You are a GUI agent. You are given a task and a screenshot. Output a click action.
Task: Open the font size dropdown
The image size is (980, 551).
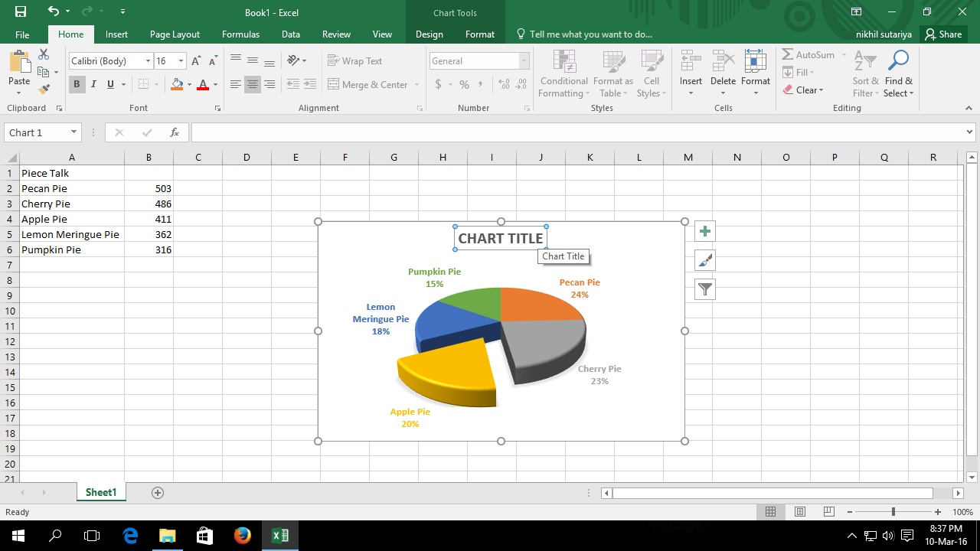tap(181, 61)
